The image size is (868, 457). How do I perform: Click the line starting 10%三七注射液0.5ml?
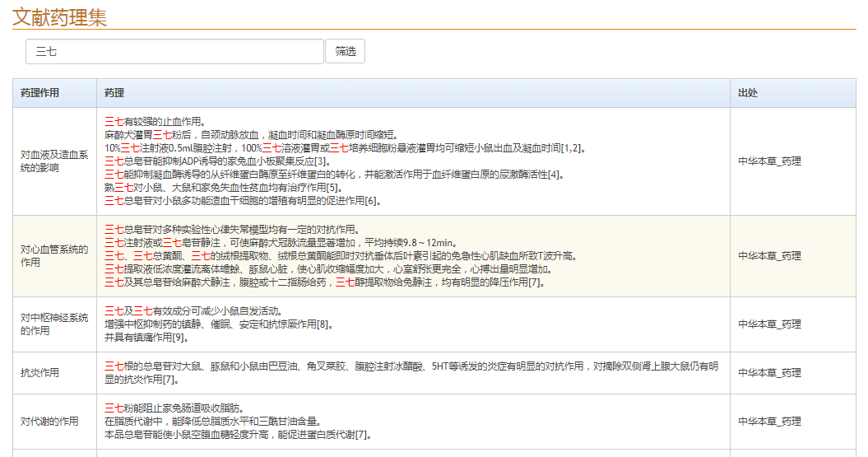click(345, 148)
